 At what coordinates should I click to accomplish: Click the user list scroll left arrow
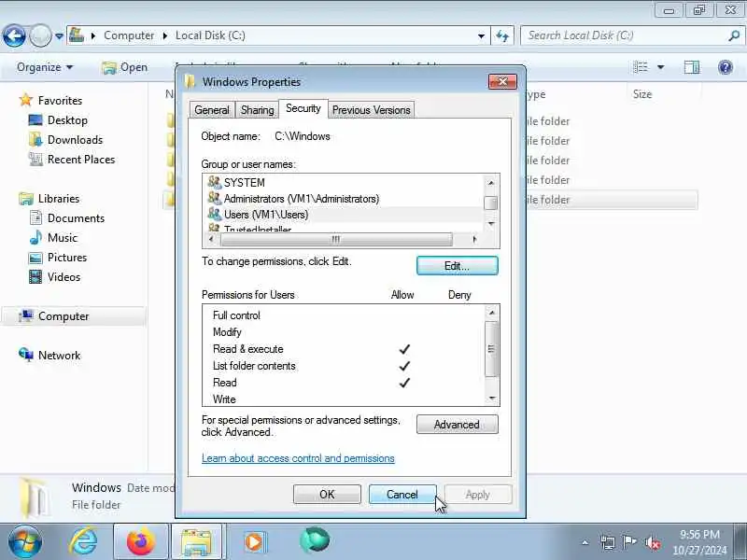click(211, 239)
